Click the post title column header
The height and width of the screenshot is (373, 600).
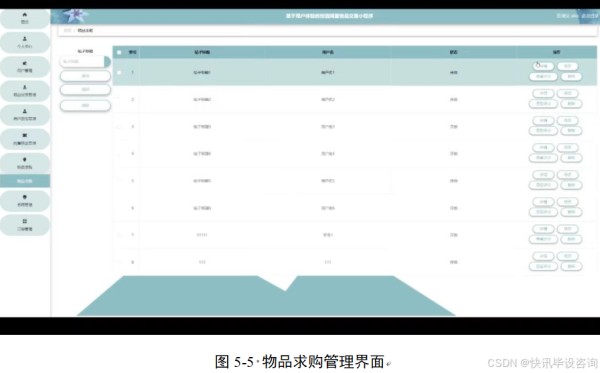[x=202, y=52]
